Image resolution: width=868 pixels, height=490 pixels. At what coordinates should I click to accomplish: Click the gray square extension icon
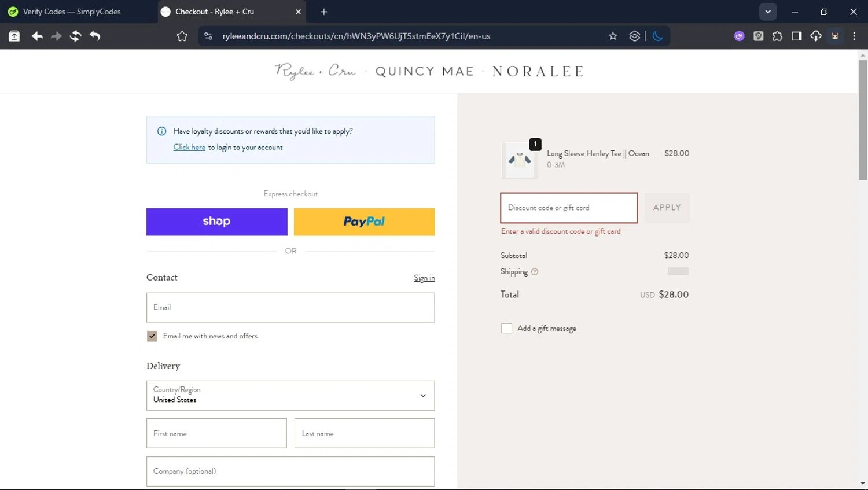coord(758,36)
